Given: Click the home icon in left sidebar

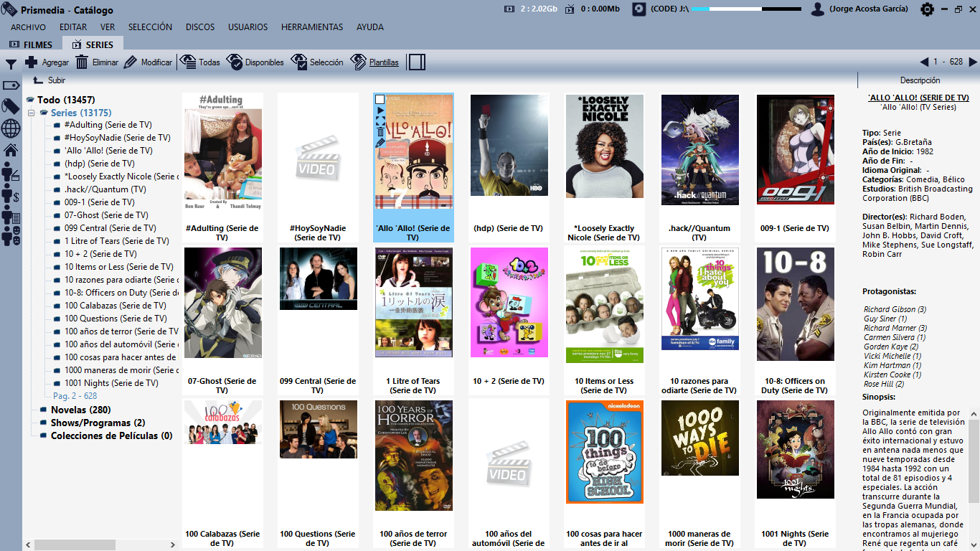Looking at the screenshot, I should [11, 150].
